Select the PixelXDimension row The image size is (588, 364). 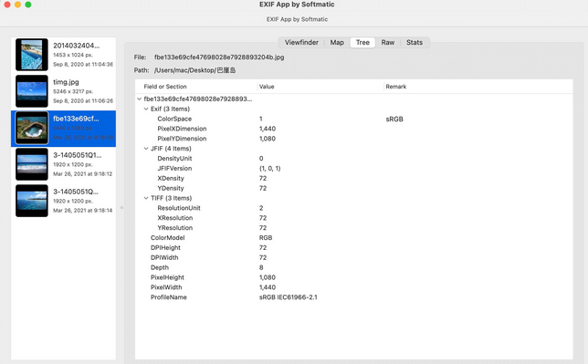tap(354, 129)
